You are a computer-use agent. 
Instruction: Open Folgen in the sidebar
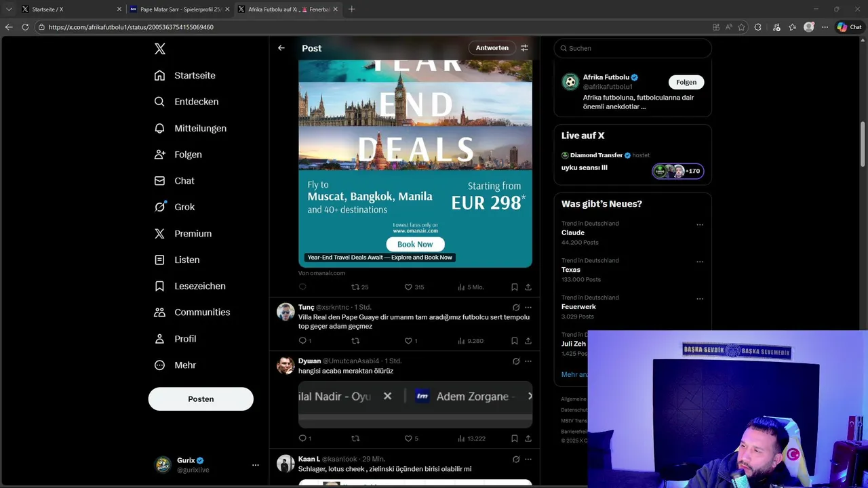pyautogui.click(x=178, y=155)
